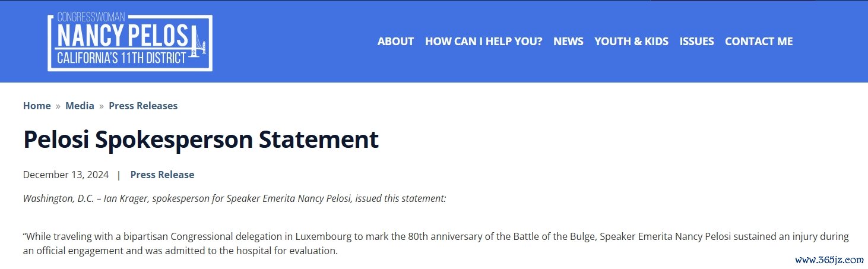Viewport: 868px width, 269px height.
Task: Click "California's 11th District" in the logo
Action: coord(125,59)
